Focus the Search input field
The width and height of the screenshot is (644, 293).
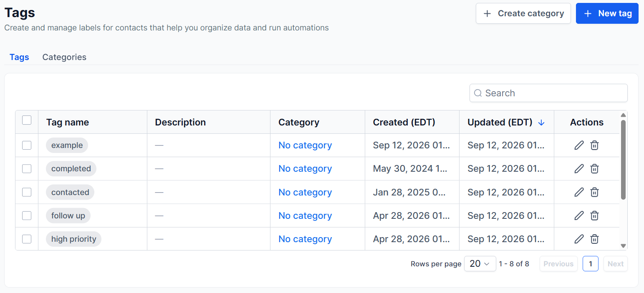click(548, 93)
